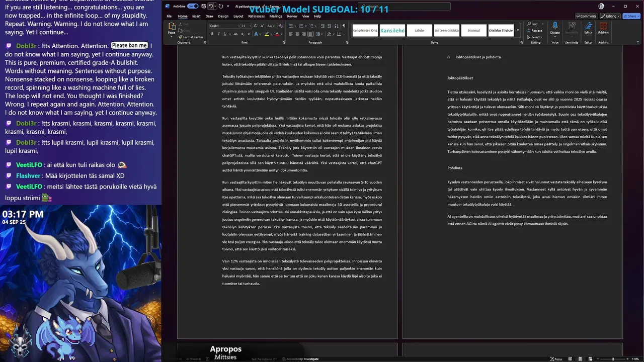The image size is (644, 362).
Task: Open the Review tab
Action: coord(292,16)
